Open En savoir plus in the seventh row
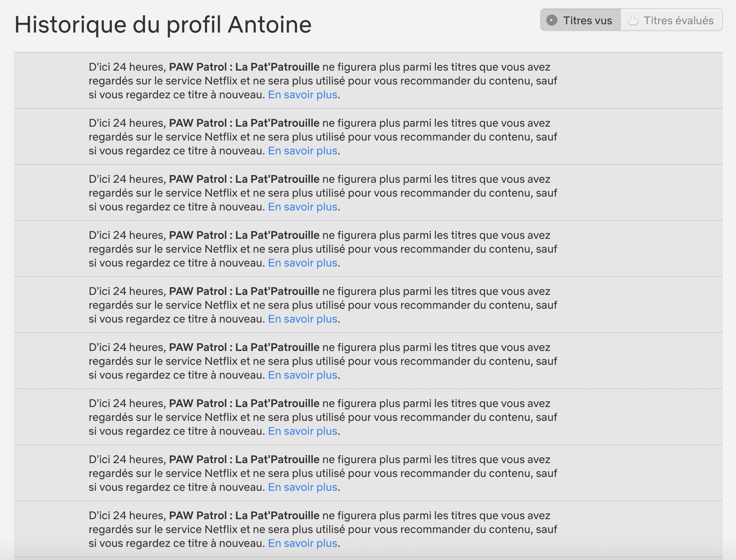This screenshot has width=736, height=560. (303, 431)
